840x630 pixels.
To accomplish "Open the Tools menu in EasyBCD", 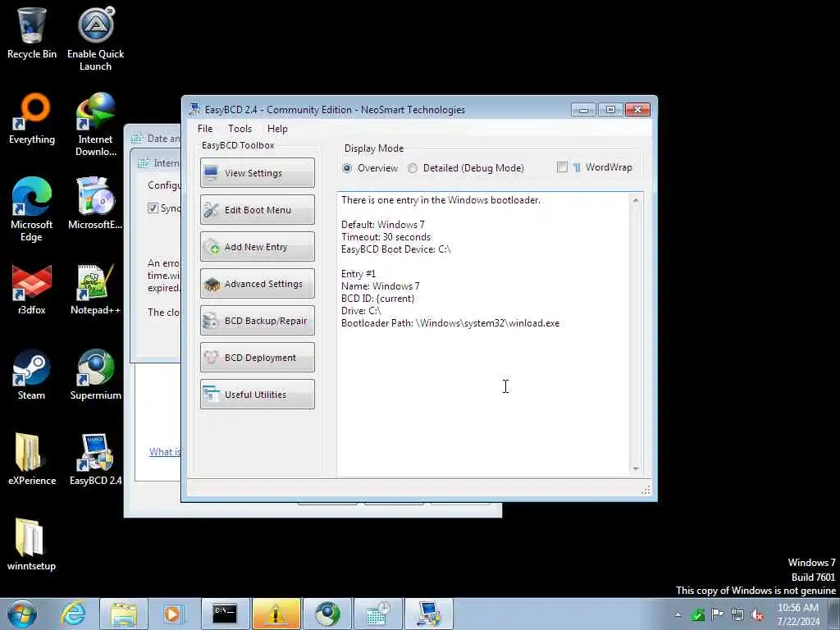I will click(240, 129).
